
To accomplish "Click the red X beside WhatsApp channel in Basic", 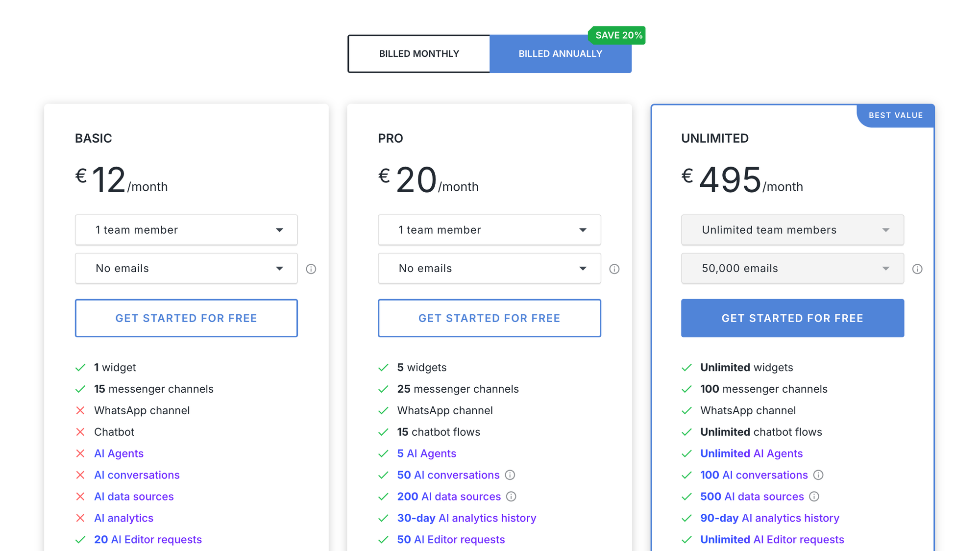I will pyautogui.click(x=81, y=410).
